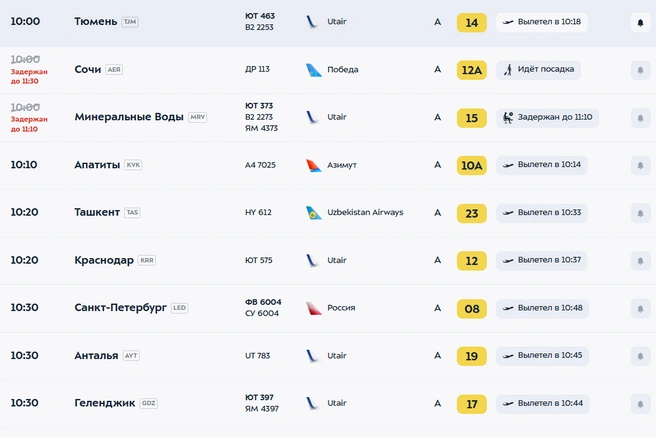Click the Победа airline logo
Screen dimensions: 656x437
313,70
